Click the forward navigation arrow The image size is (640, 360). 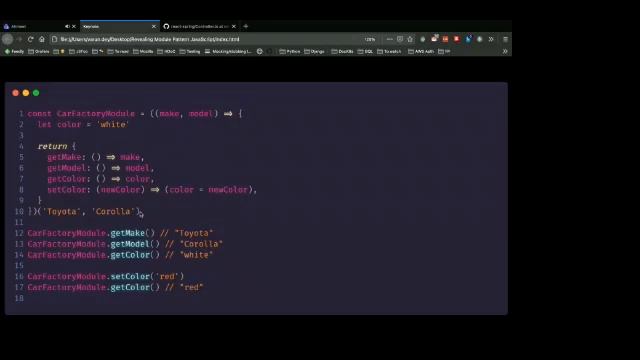coord(19,39)
